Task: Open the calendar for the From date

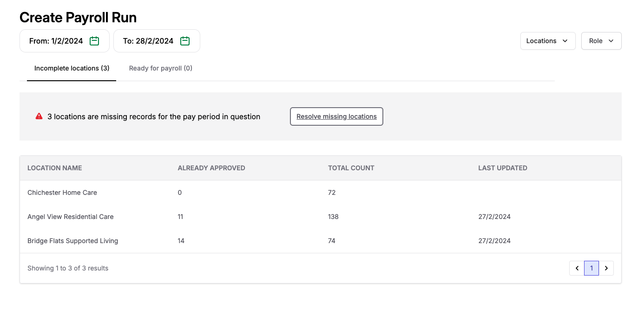Action: [64, 41]
